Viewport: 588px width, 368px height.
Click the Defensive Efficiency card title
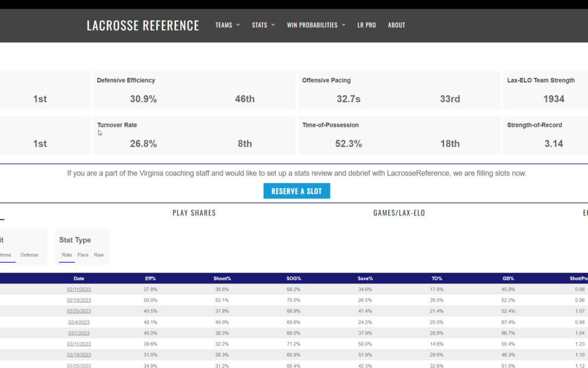(x=126, y=80)
